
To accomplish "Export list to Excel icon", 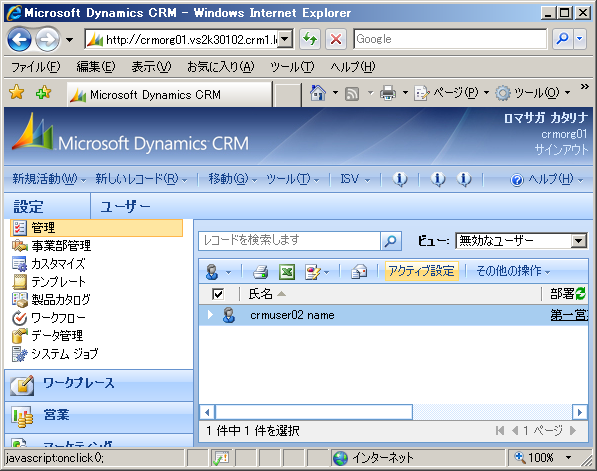I will pyautogui.click(x=287, y=272).
